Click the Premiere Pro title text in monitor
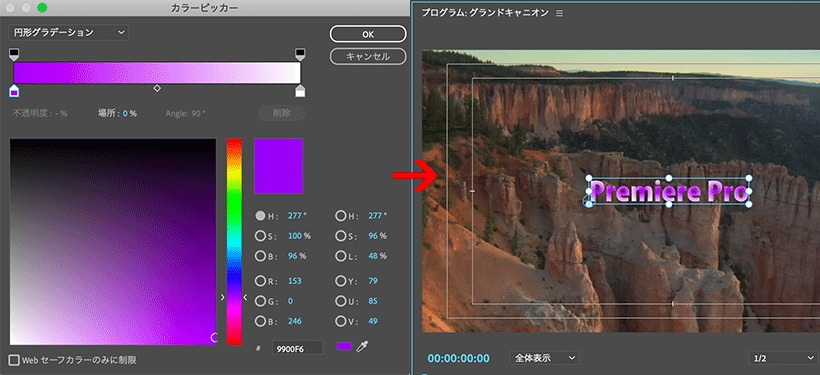820x375 pixels. (x=668, y=192)
